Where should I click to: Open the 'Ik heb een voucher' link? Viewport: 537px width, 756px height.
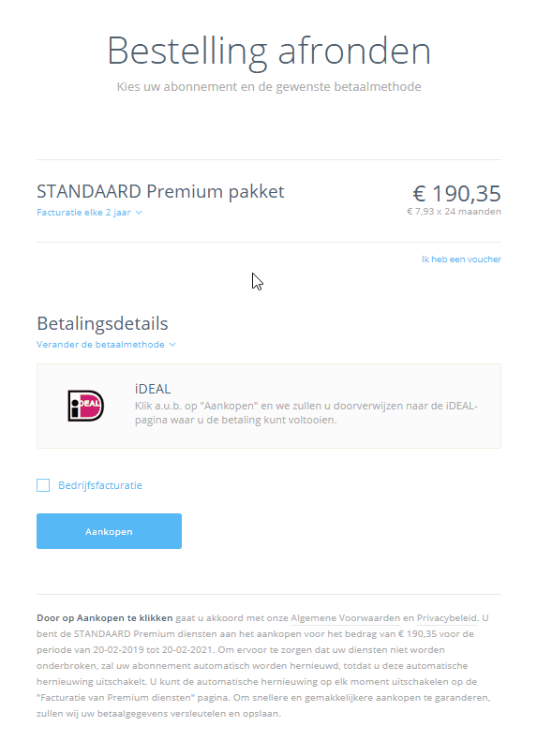pyautogui.click(x=461, y=259)
